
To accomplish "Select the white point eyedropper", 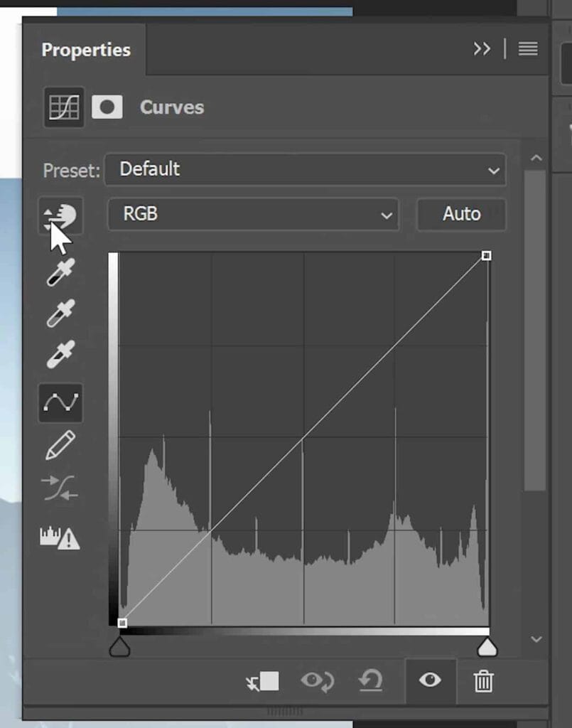I will [60, 352].
